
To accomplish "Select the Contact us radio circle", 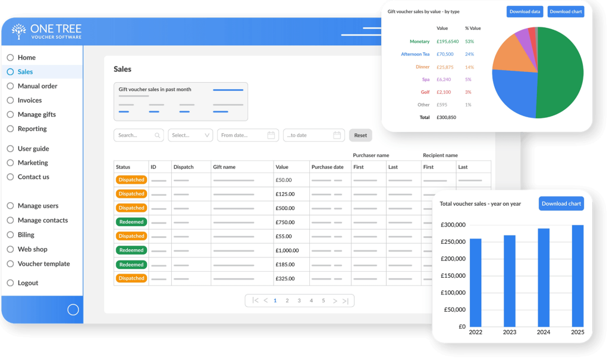I will pos(10,177).
